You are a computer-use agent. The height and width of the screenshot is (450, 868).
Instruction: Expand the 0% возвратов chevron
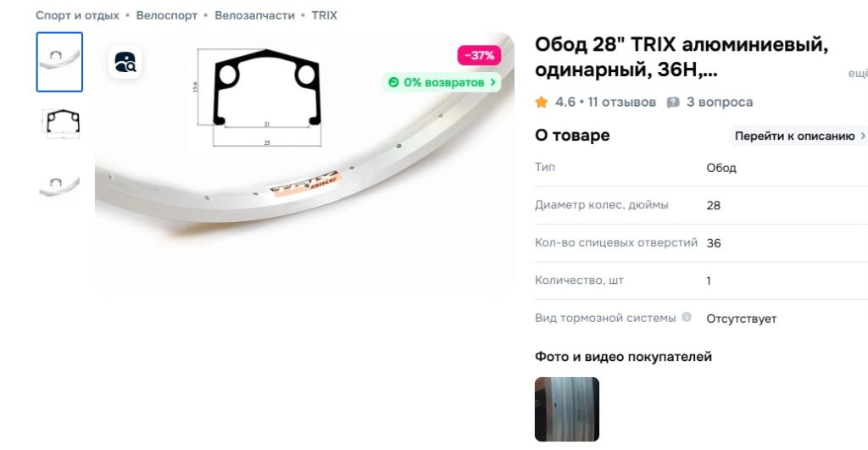pyautogui.click(x=492, y=82)
